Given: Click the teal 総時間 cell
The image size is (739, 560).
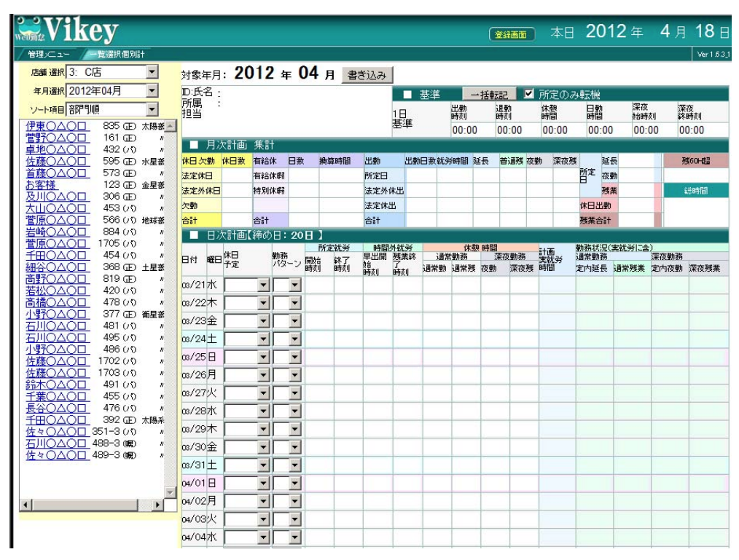Looking at the screenshot, I should tap(696, 190).
